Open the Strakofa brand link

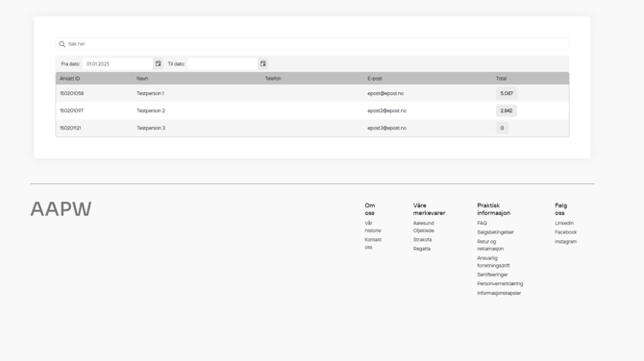422,240
